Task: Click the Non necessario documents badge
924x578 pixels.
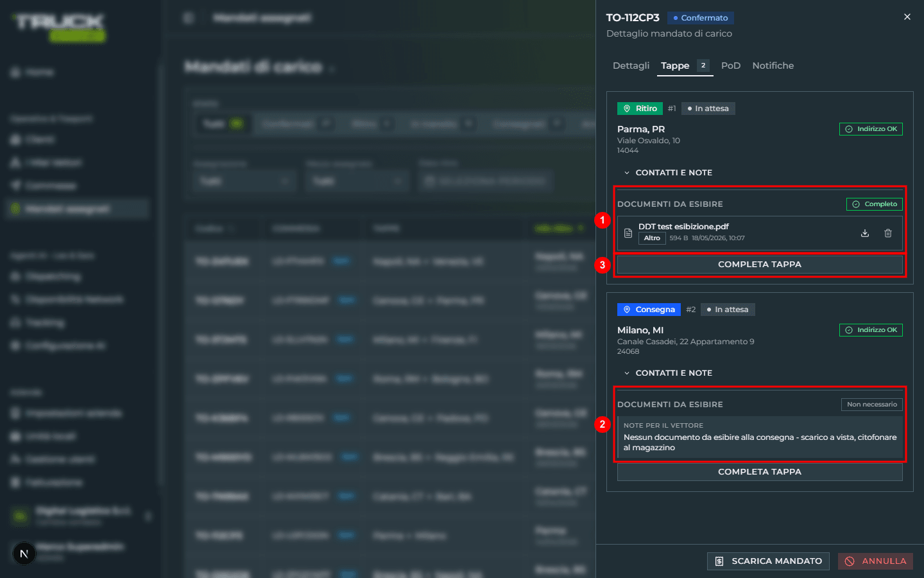Action: (872, 405)
